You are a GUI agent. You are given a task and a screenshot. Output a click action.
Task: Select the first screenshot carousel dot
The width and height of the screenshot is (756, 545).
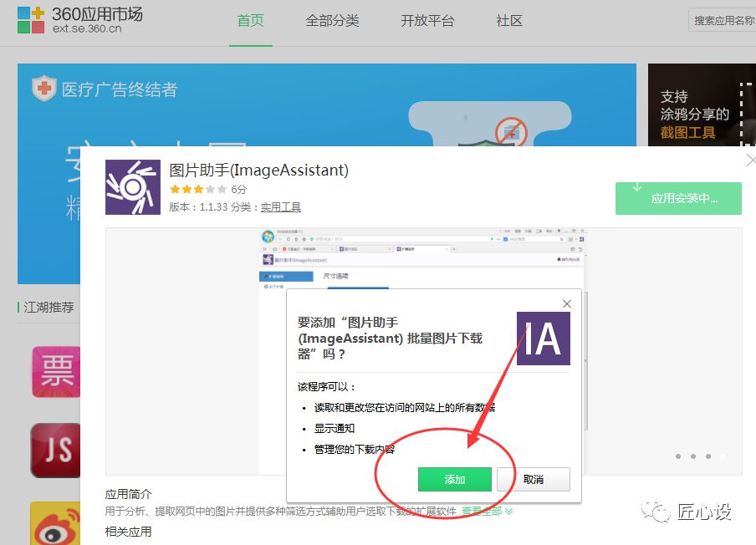click(678, 456)
